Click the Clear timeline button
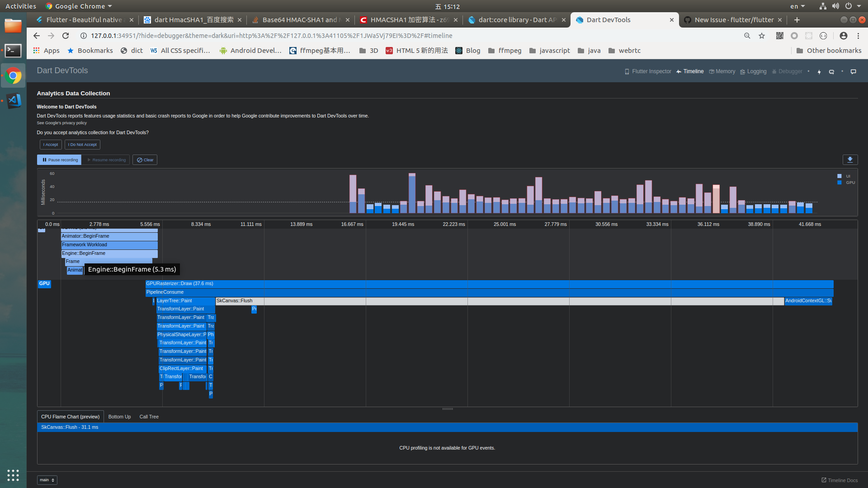Viewport: 868px width, 488px height. 145,160
